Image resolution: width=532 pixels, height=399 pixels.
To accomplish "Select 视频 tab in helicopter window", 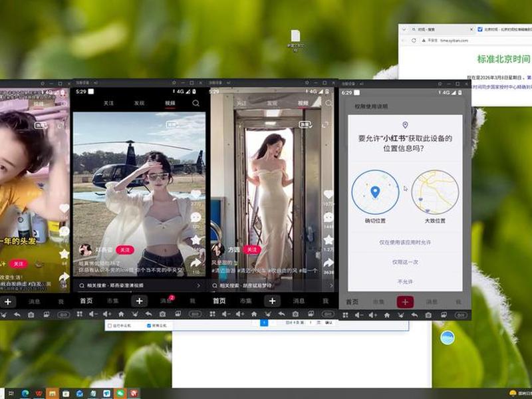I will (170, 103).
